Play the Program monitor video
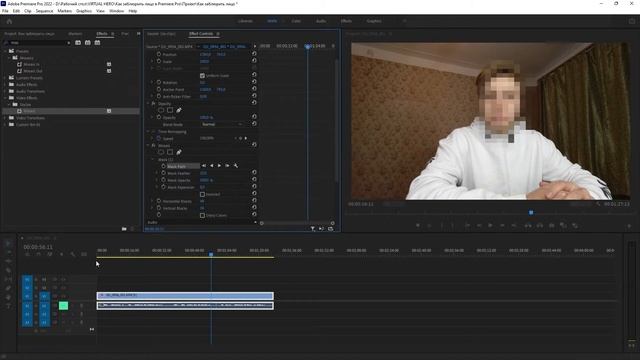The width and height of the screenshot is (640, 360). [490, 225]
